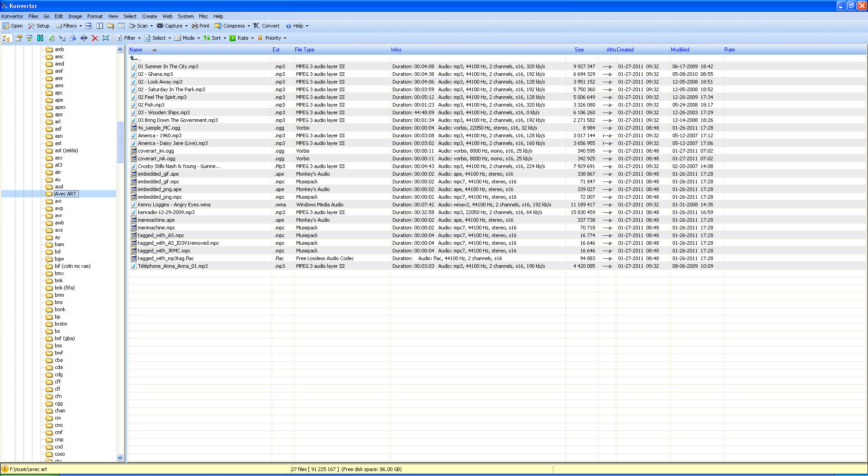Click the Help toolbar button
The width and height of the screenshot is (868, 476).
294,26
